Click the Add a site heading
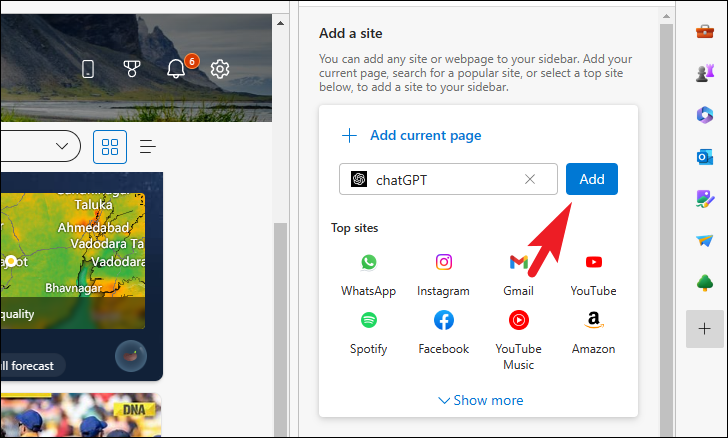728x438 pixels. (x=351, y=33)
